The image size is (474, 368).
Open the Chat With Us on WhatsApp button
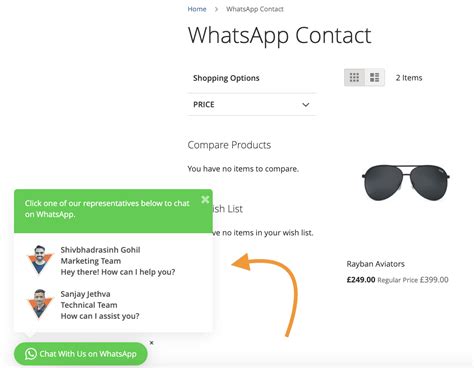pos(81,354)
